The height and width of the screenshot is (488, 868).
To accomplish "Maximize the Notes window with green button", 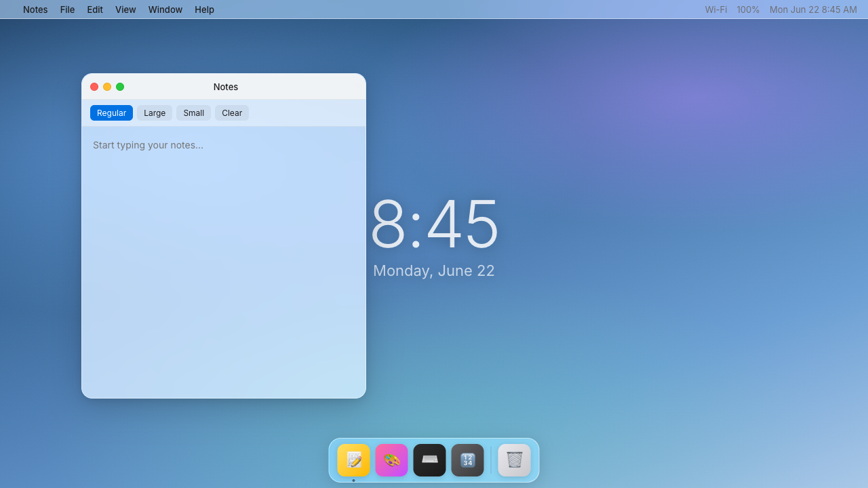I will point(120,87).
